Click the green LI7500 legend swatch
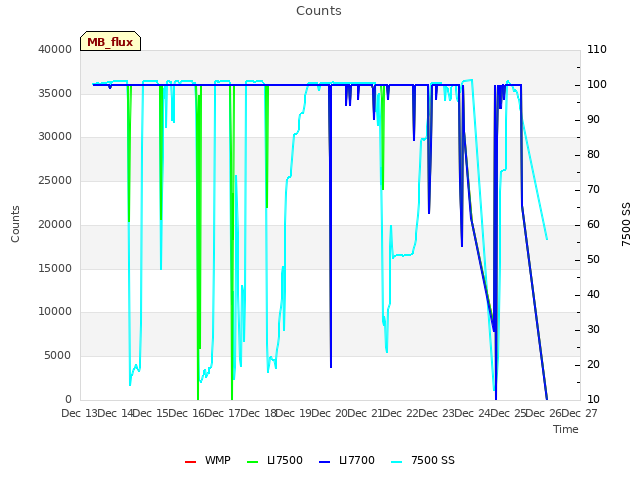The width and height of the screenshot is (640, 480). pos(253,462)
